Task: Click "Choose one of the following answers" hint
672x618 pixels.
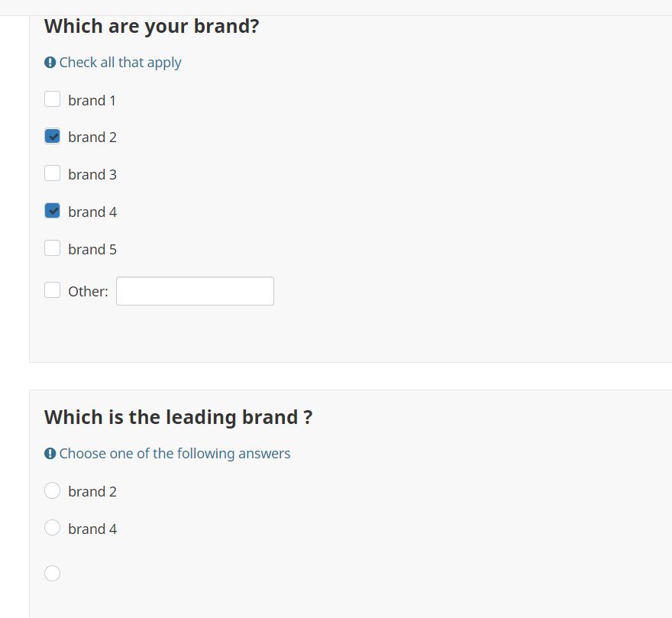Action: 175,454
